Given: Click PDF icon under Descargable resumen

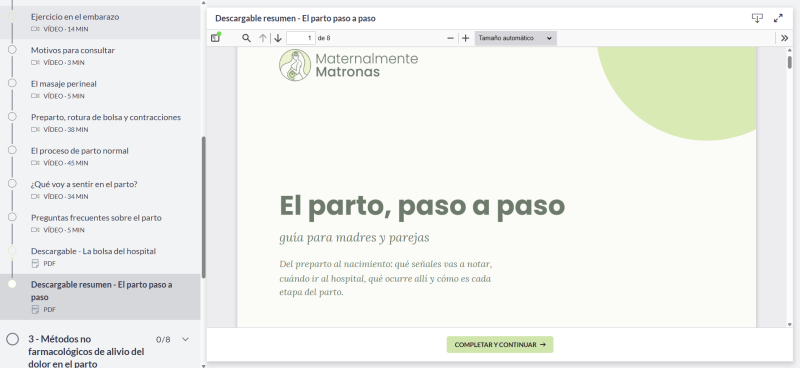Looking at the screenshot, I should 35,309.
